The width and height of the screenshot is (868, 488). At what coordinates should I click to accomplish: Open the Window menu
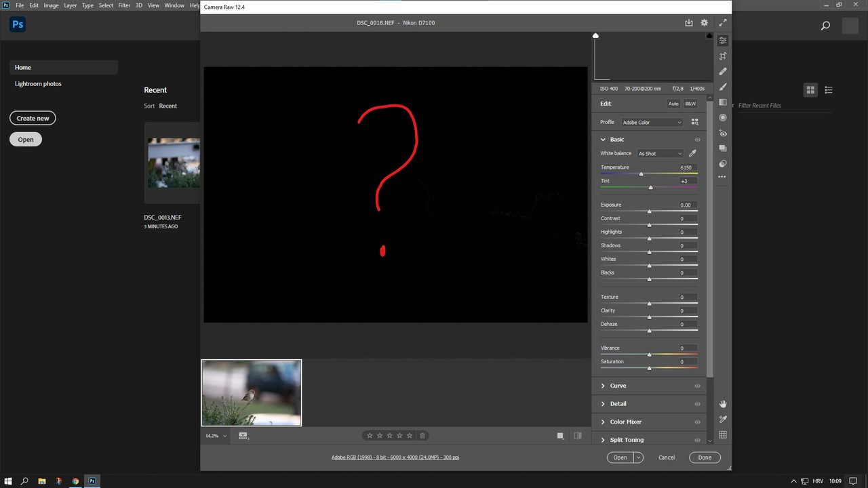tap(174, 5)
